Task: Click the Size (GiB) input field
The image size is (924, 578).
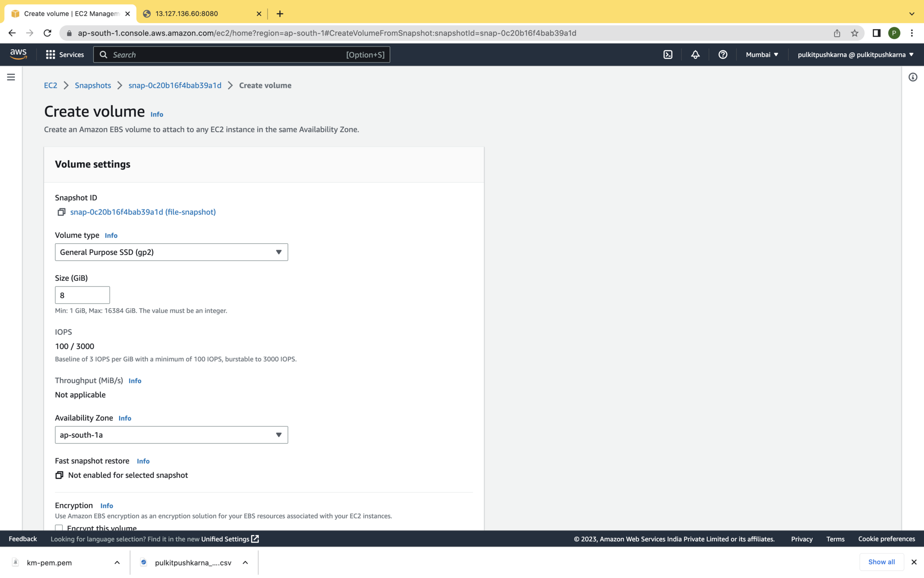Action: pyautogui.click(x=82, y=295)
